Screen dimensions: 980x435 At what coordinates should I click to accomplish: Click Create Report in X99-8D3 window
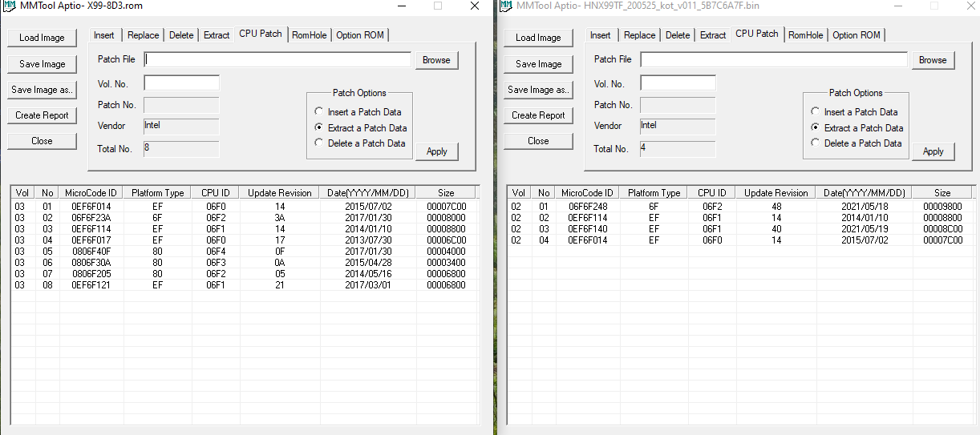[x=42, y=115]
